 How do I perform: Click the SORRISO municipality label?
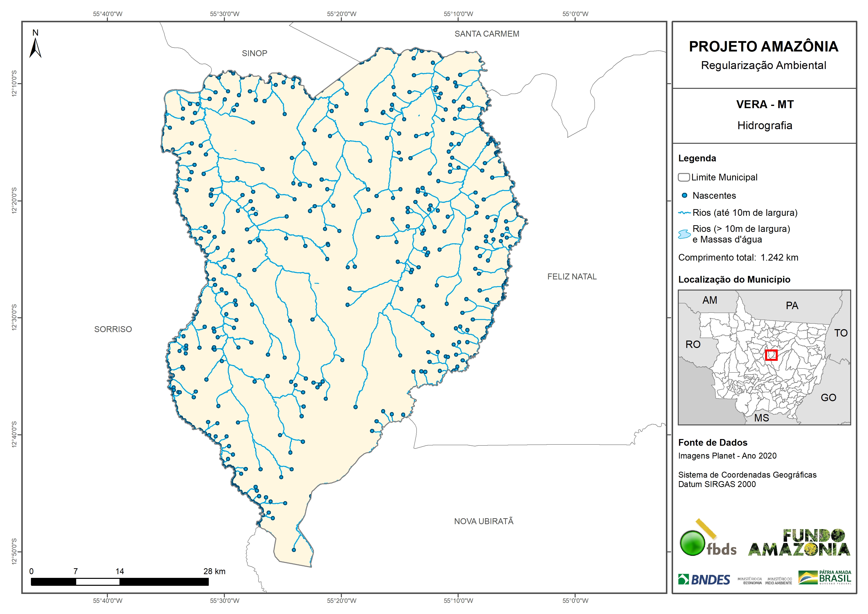tap(113, 329)
